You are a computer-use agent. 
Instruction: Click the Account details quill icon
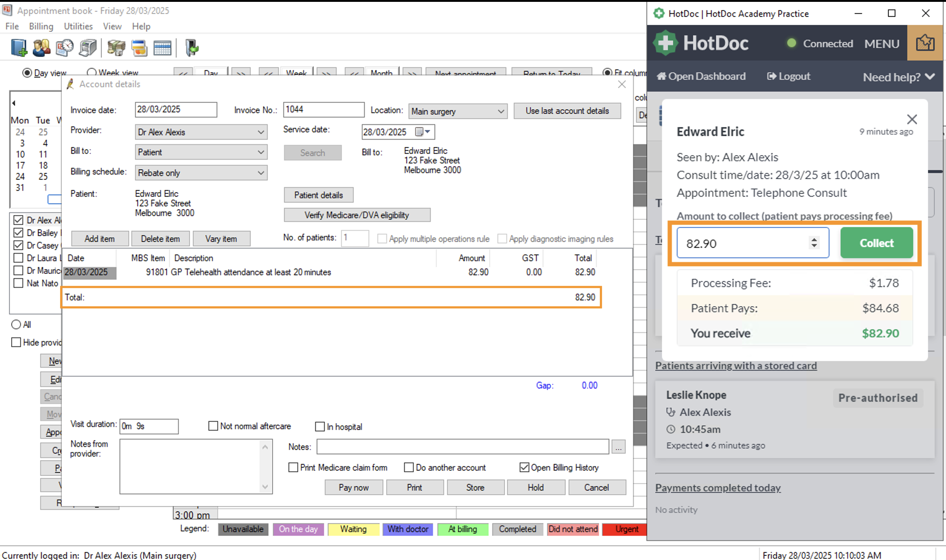click(70, 84)
